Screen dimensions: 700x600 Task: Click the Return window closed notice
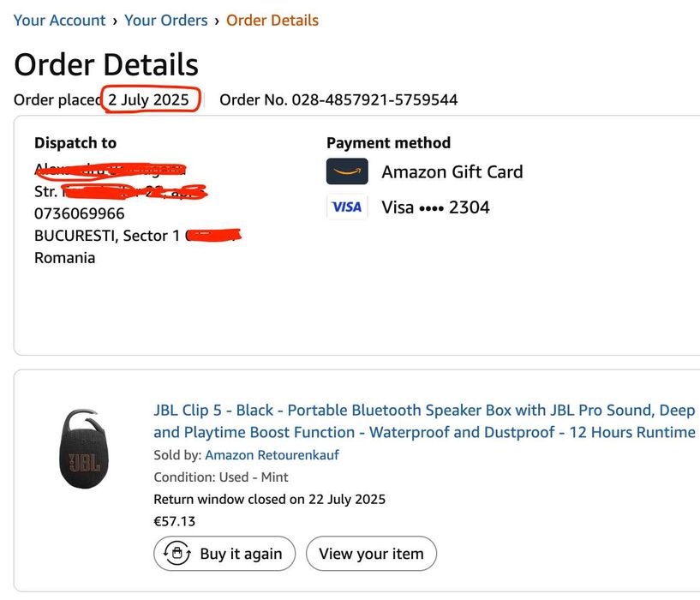[x=269, y=499]
